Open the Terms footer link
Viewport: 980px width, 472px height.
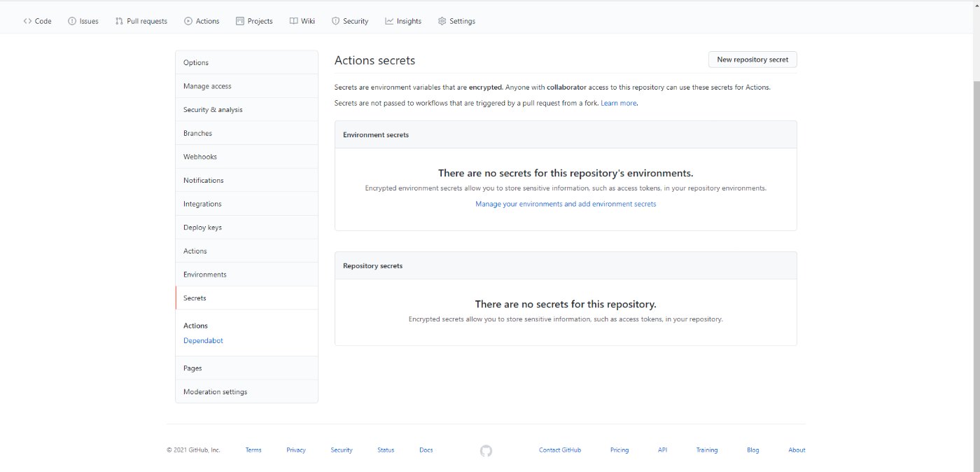pos(253,450)
